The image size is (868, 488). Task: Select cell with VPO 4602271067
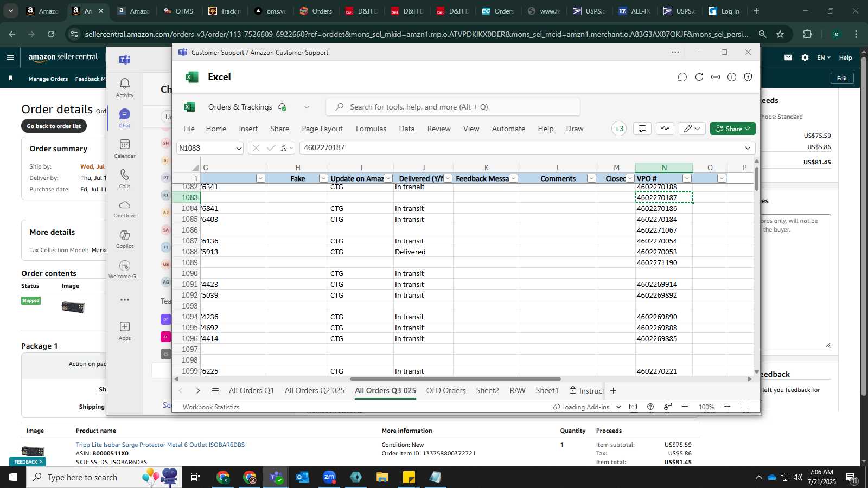coord(663,230)
